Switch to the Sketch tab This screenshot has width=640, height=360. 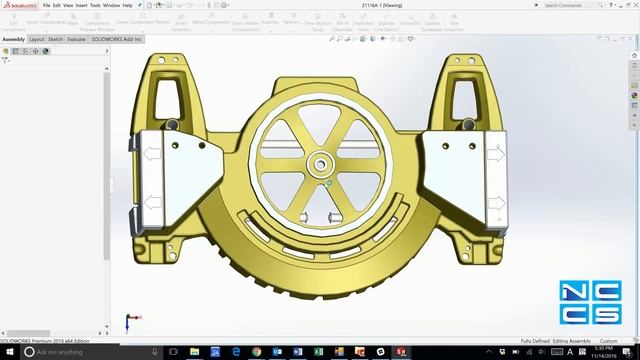tap(56, 39)
